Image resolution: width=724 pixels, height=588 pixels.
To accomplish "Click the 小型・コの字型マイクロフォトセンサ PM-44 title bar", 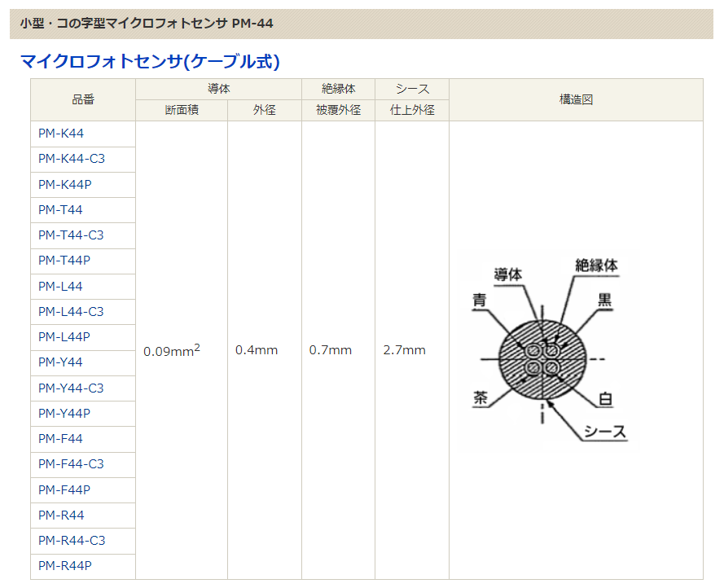I will tap(362, 24).
